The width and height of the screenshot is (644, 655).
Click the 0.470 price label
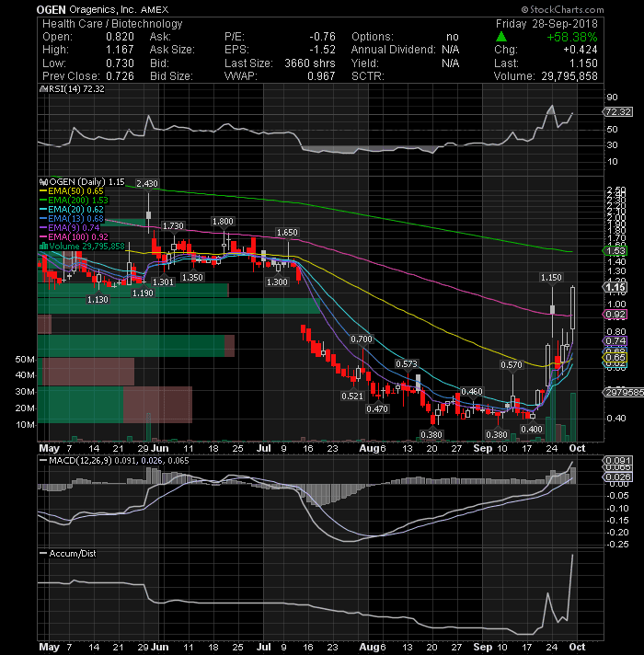click(x=377, y=409)
